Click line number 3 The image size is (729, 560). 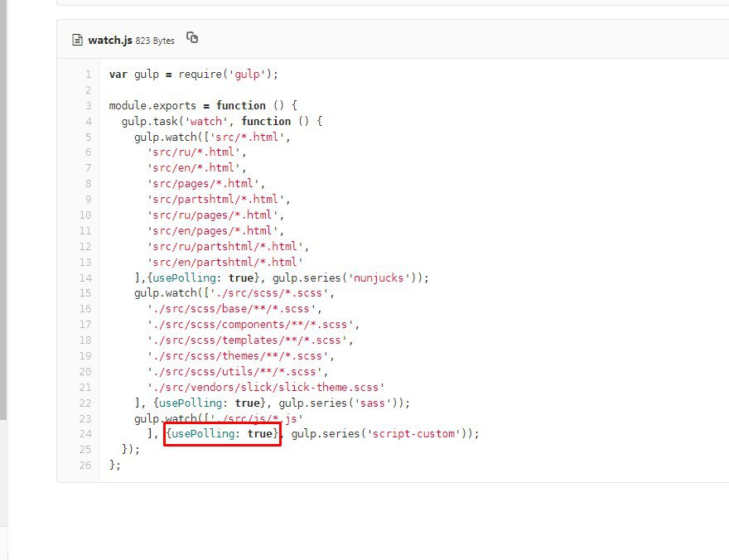(89, 105)
